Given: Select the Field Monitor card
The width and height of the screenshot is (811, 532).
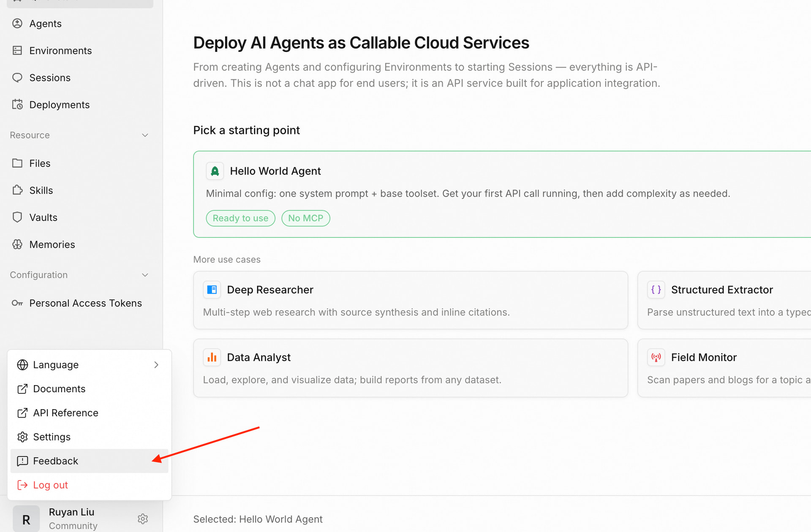Looking at the screenshot, I should [x=724, y=368].
